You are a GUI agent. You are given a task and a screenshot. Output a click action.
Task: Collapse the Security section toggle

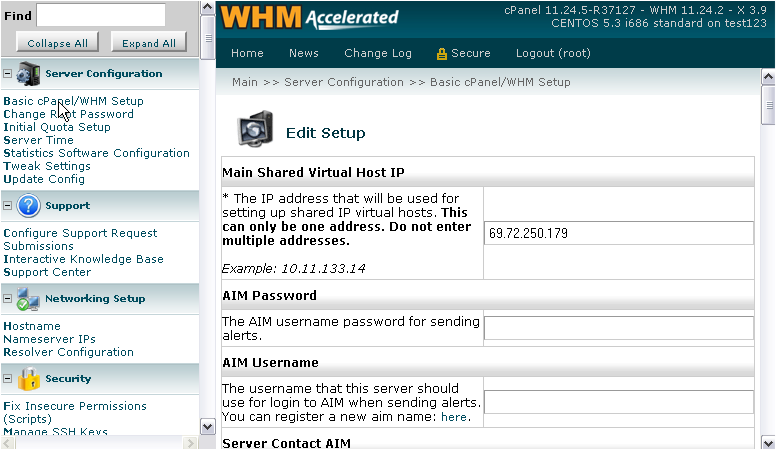(7, 379)
